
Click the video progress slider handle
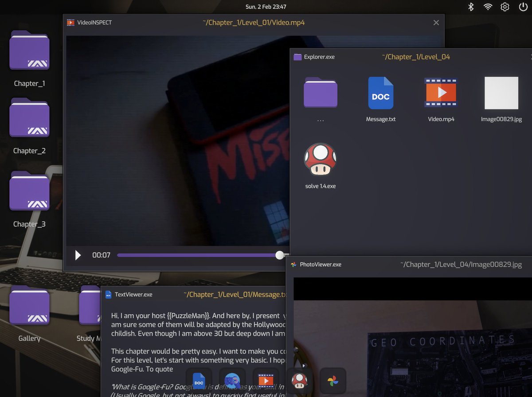279,255
